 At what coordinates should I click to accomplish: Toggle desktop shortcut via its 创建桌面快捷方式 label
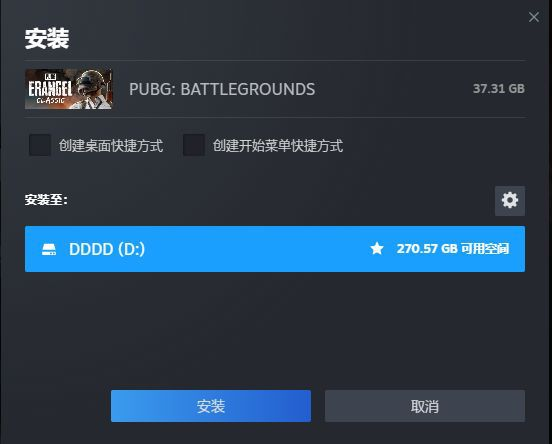click(x=111, y=146)
